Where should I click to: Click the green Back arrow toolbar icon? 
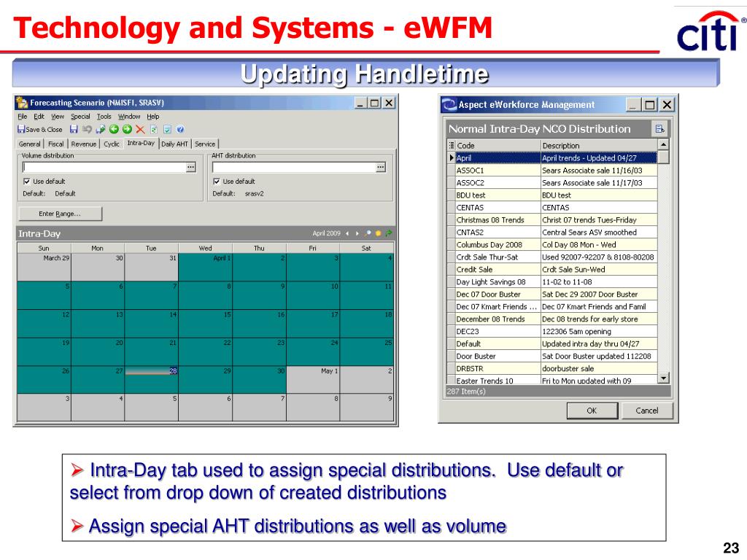tap(114, 129)
